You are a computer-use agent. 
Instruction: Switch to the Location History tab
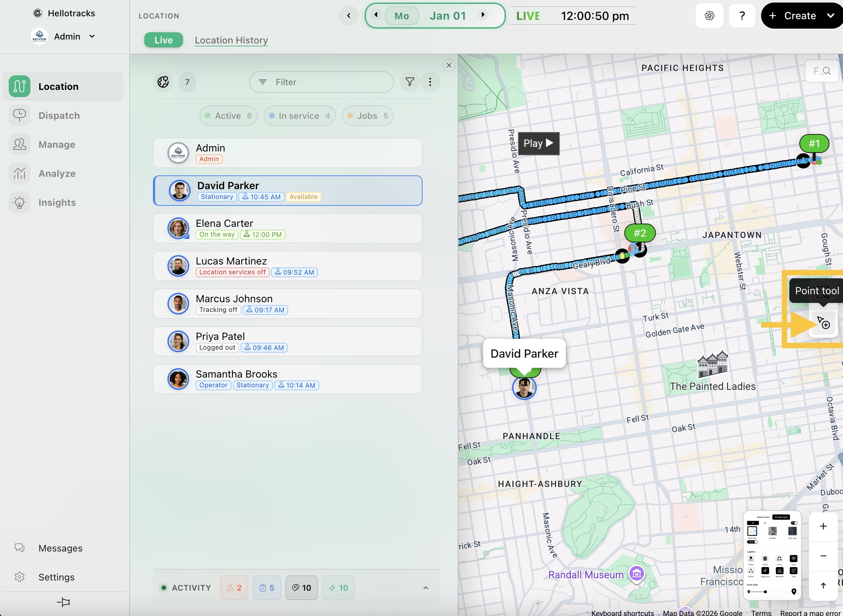(231, 40)
